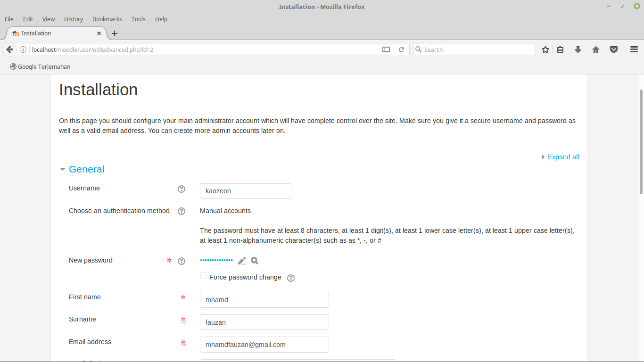
Task: Go to Firefox home page icon
Action: coord(596,49)
